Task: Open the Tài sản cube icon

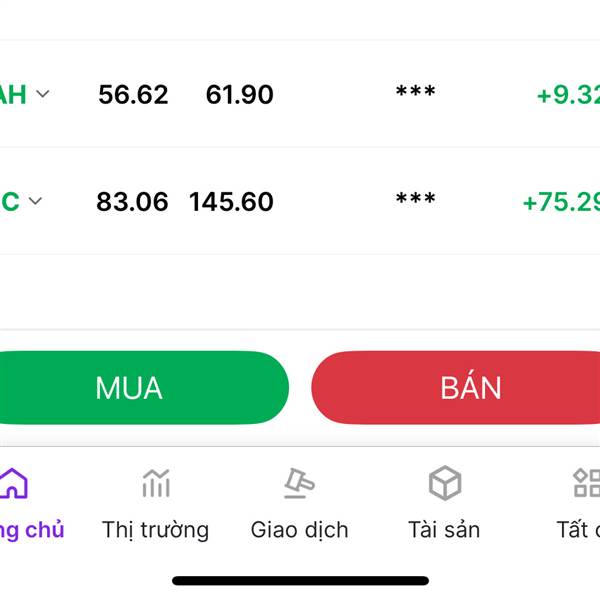Action: tap(445, 483)
